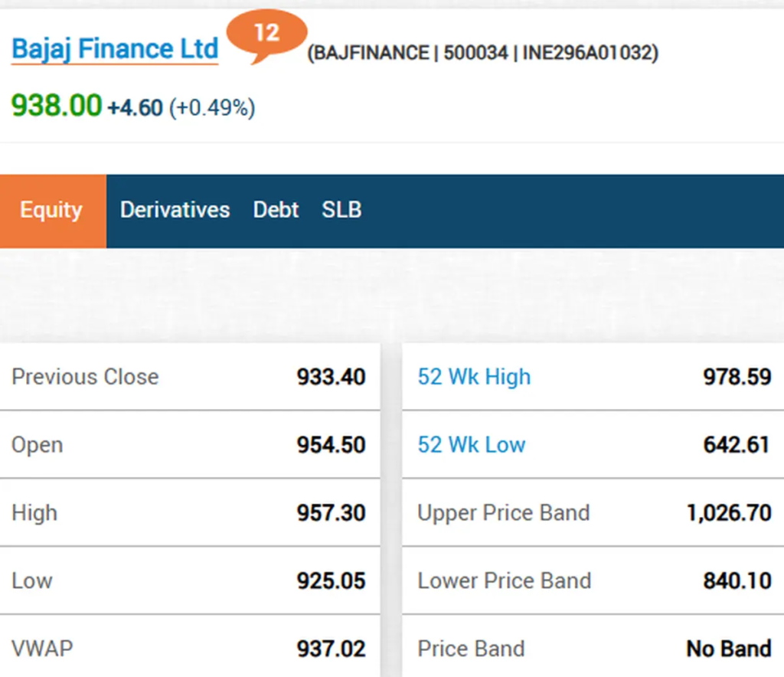Switch to the Debt tab
784x677 pixels.
tap(276, 210)
